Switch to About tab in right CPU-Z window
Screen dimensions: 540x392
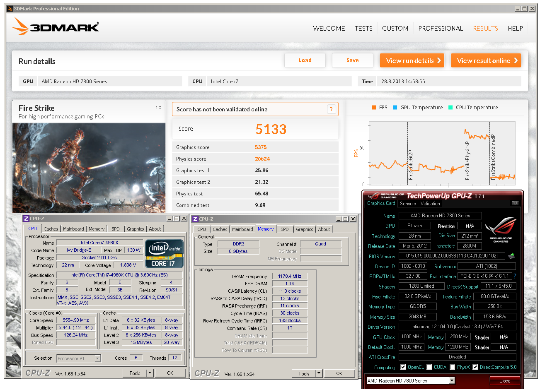tap(324, 229)
